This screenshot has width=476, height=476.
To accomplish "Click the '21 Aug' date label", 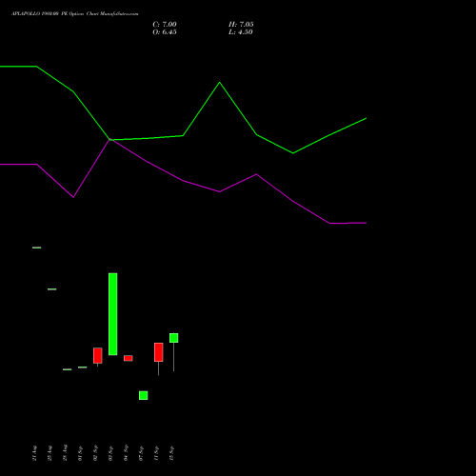I will click(34, 453).
